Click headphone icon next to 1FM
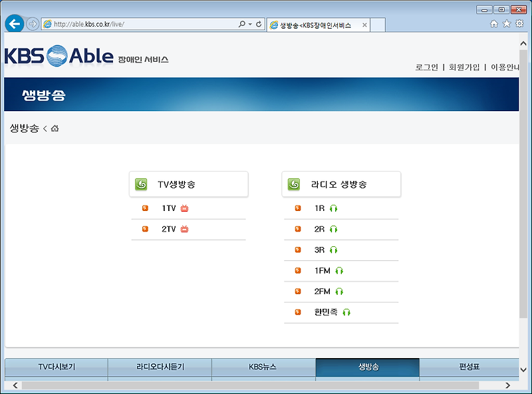Screen dimensions: 532x394 (x=339, y=271)
